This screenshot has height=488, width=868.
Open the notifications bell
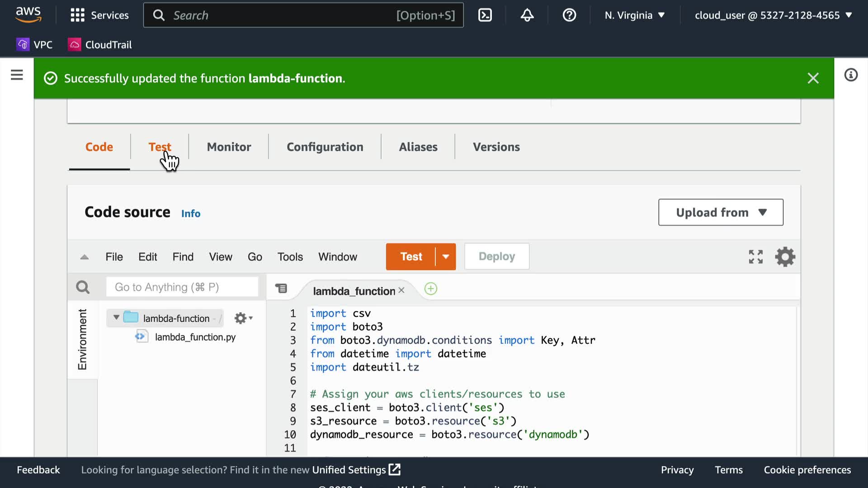click(527, 15)
